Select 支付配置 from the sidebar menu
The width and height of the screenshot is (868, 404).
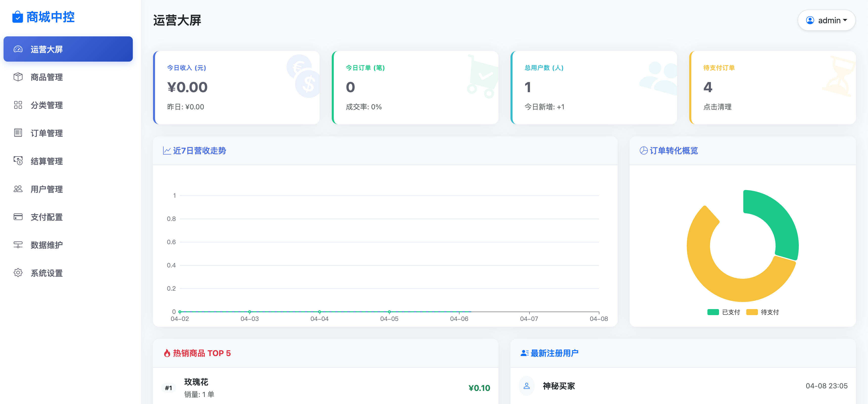[x=46, y=217]
